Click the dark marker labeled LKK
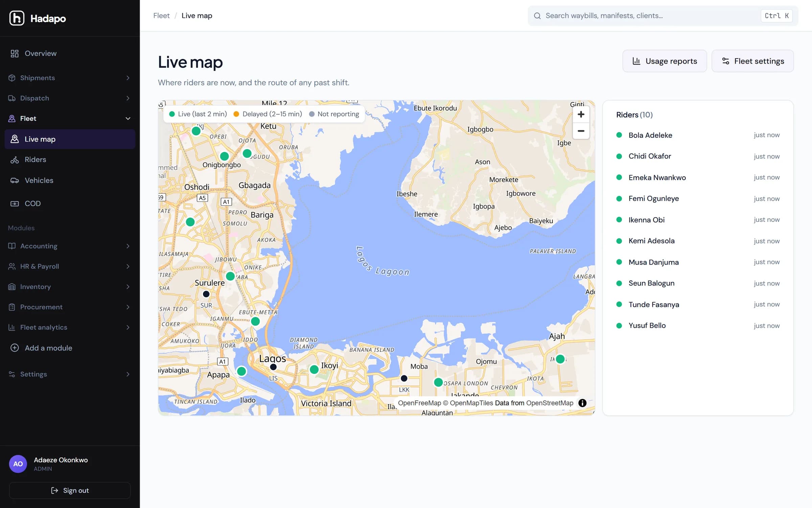 coord(404,378)
